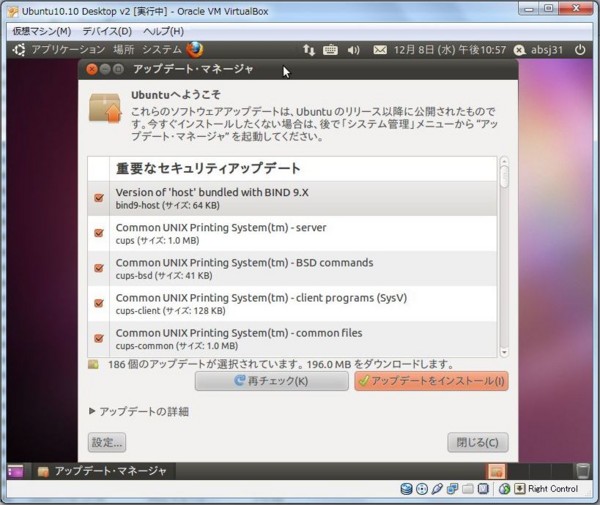This screenshot has height=505, width=600.
Task: Select 'Common UNIX Printing System(tm) - server' row
Action: click(x=292, y=234)
